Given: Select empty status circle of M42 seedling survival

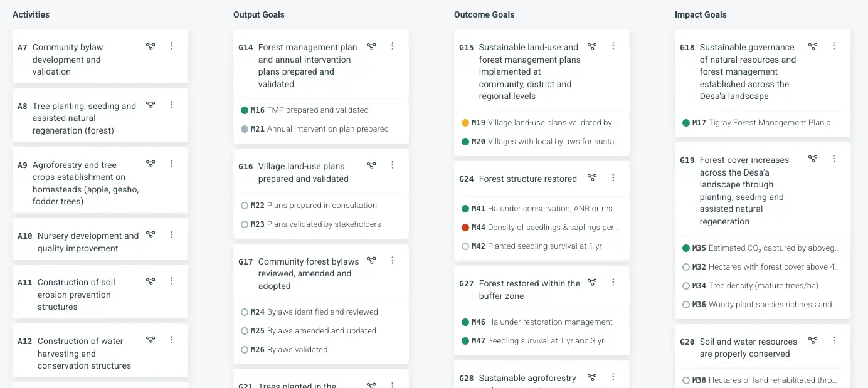Looking at the screenshot, I should coord(465,246).
